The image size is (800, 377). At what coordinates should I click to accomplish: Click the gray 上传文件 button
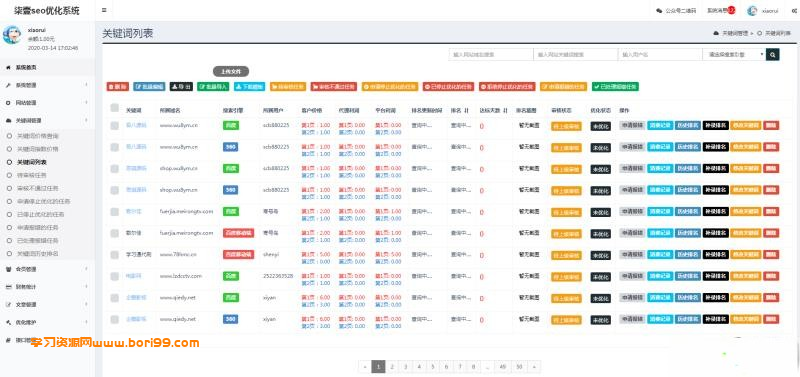pyautogui.click(x=231, y=72)
